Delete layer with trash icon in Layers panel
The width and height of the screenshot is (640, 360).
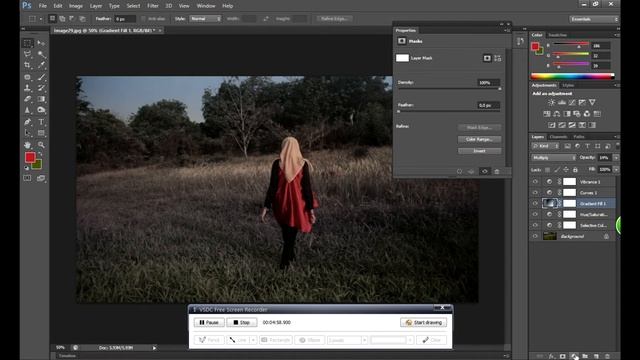point(607,356)
